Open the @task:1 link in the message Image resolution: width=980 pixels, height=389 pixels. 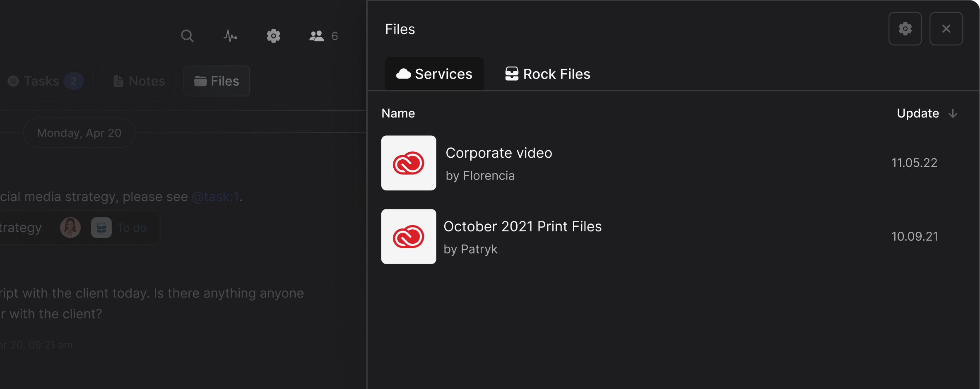[215, 197]
